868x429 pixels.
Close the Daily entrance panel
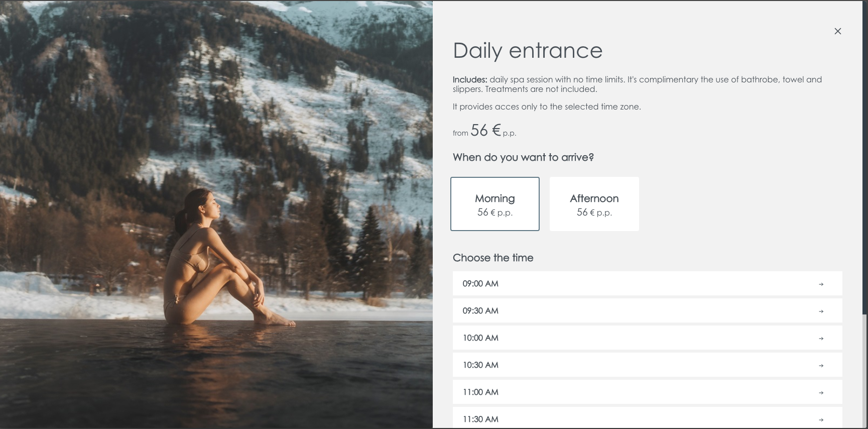(x=837, y=31)
